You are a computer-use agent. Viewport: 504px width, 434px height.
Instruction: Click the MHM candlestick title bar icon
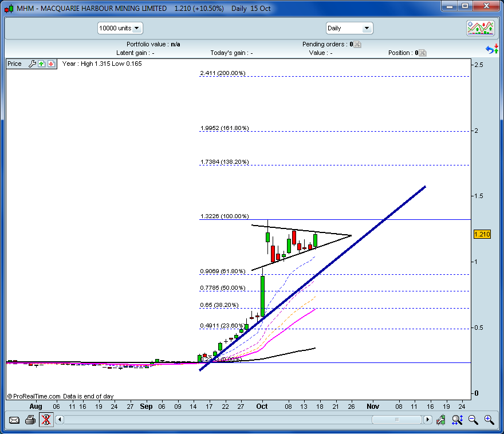[x=9, y=9]
